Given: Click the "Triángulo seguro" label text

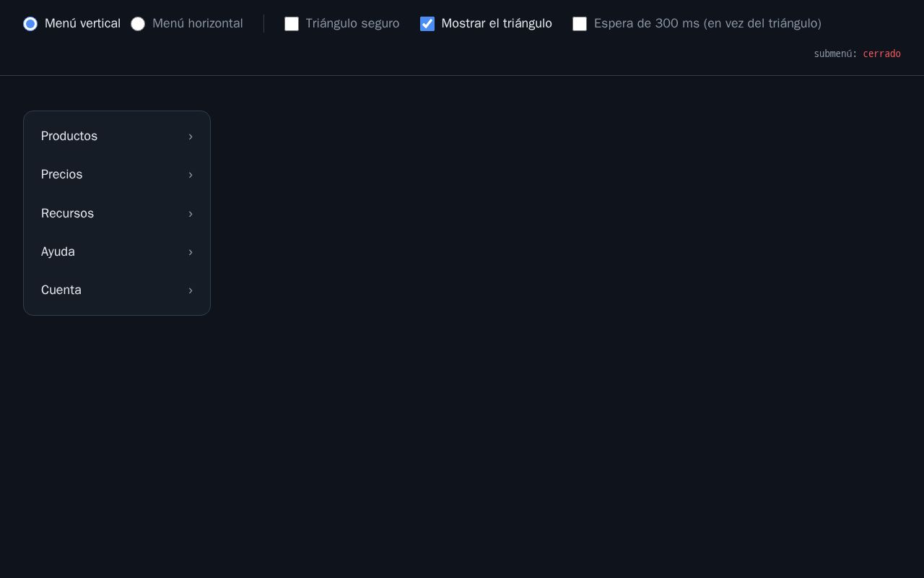Looking at the screenshot, I should (352, 24).
